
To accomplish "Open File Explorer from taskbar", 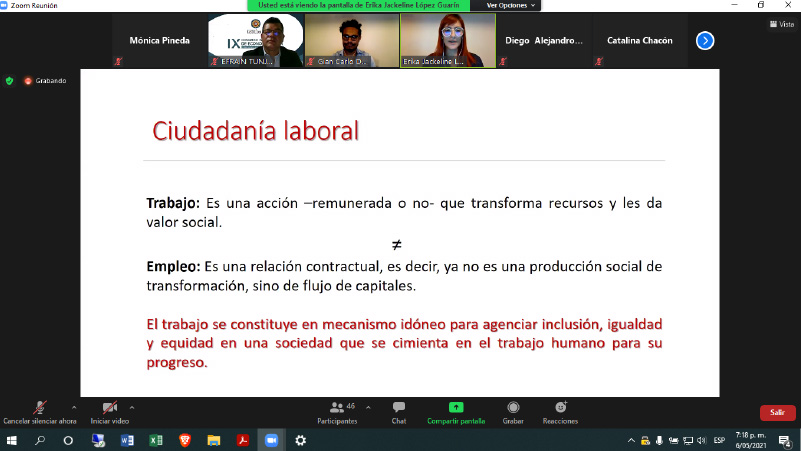I will coord(214,440).
